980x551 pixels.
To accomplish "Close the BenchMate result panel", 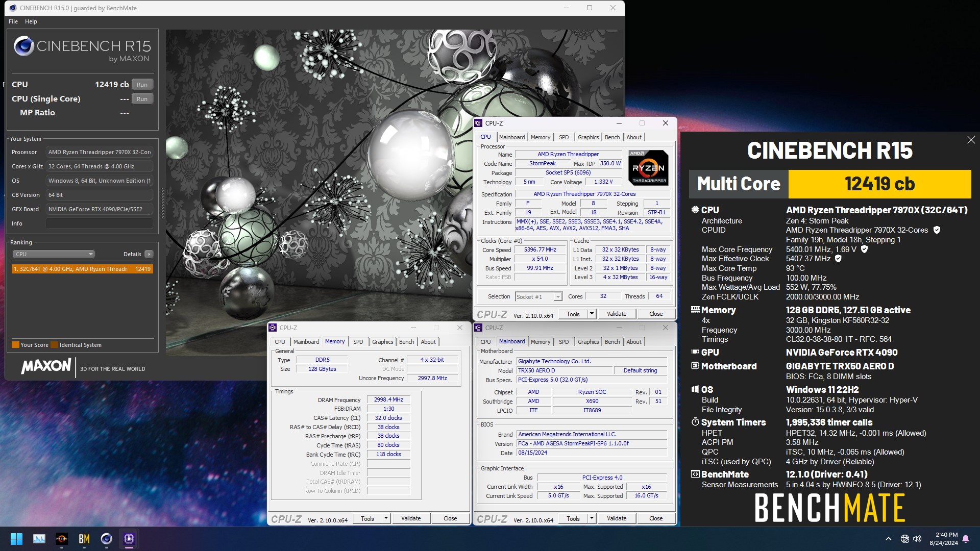I will coord(971,140).
